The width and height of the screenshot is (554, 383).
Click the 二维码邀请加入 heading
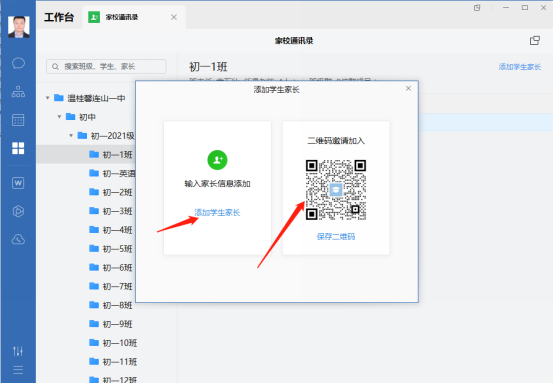tap(336, 141)
